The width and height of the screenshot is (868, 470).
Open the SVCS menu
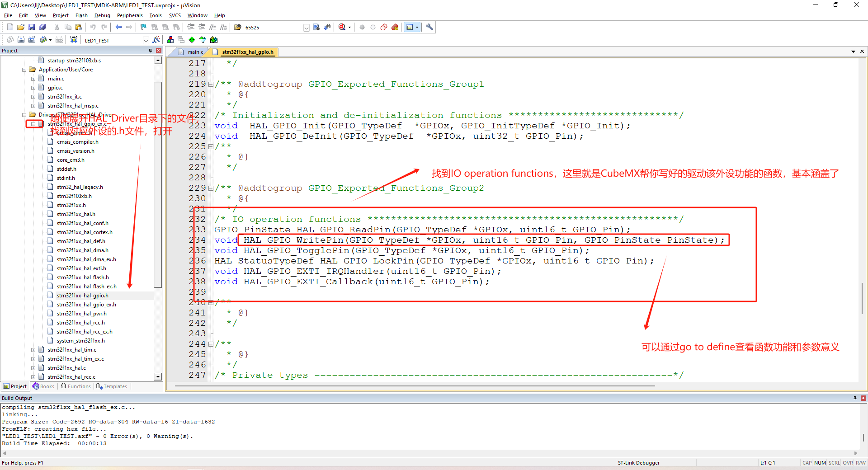[x=175, y=15]
